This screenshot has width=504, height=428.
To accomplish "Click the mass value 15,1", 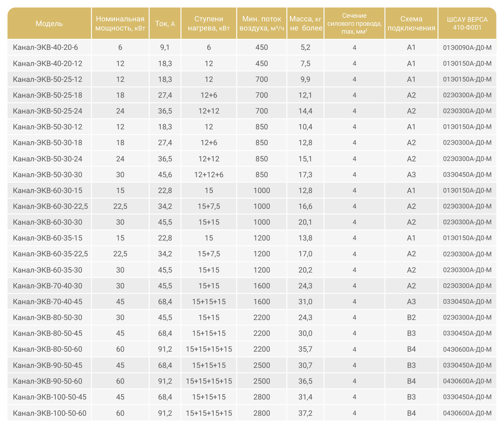I will coord(305,159).
